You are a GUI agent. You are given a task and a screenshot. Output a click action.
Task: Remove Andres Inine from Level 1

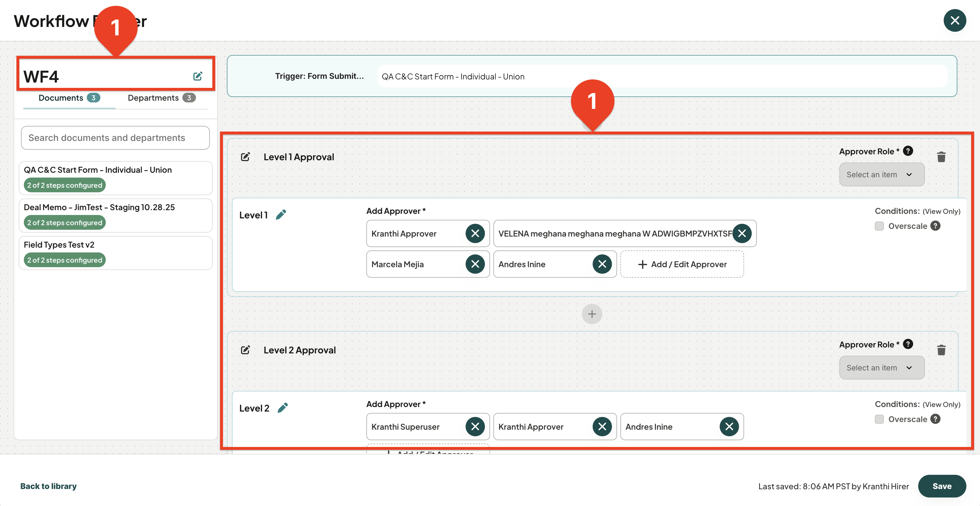602,264
